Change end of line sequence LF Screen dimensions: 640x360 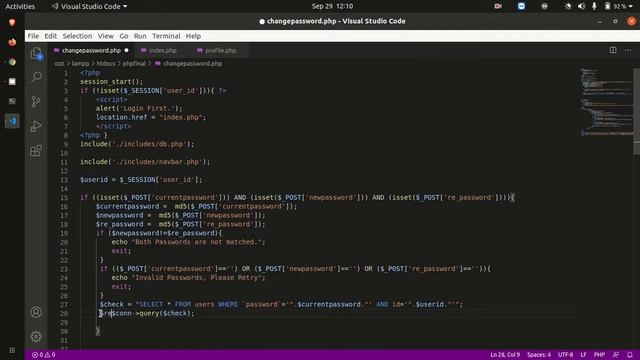(583, 355)
